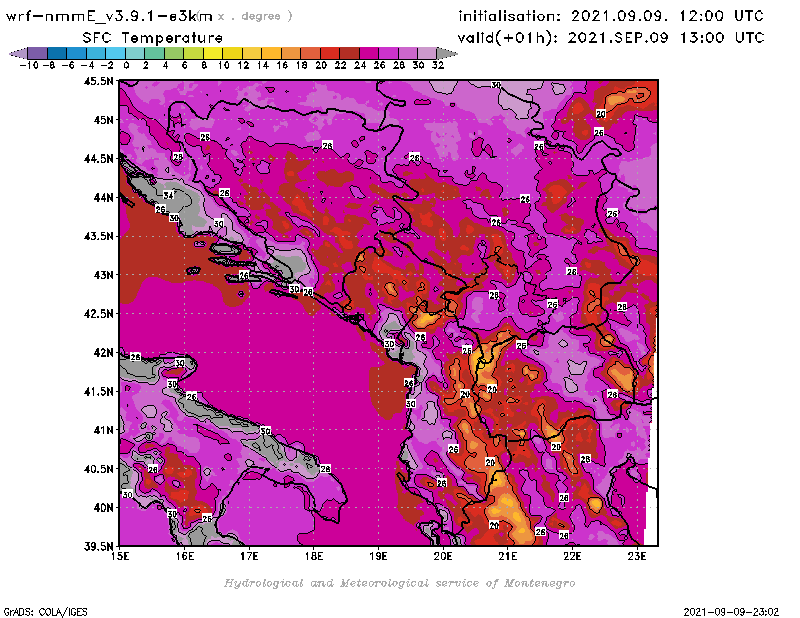The width and height of the screenshot is (800, 618).
Task: Click the '0' legend tick label
Action: tap(126, 66)
